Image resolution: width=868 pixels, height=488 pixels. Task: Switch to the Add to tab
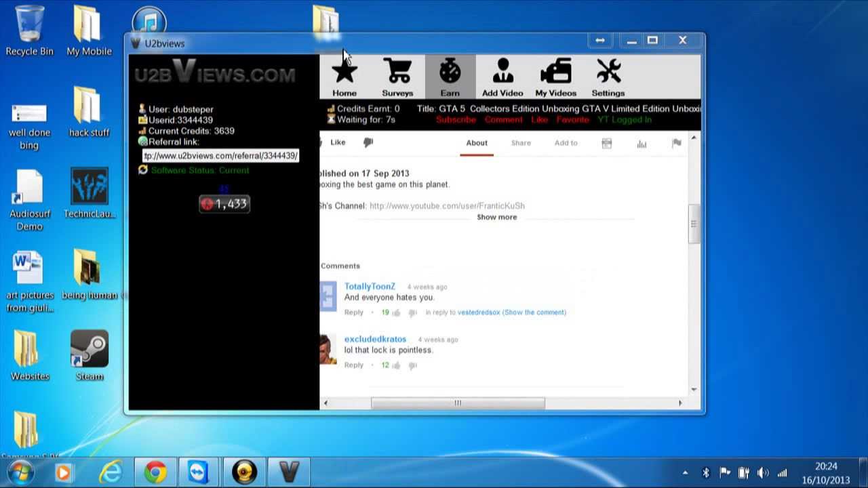pyautogui.click(x=566, y=143)
